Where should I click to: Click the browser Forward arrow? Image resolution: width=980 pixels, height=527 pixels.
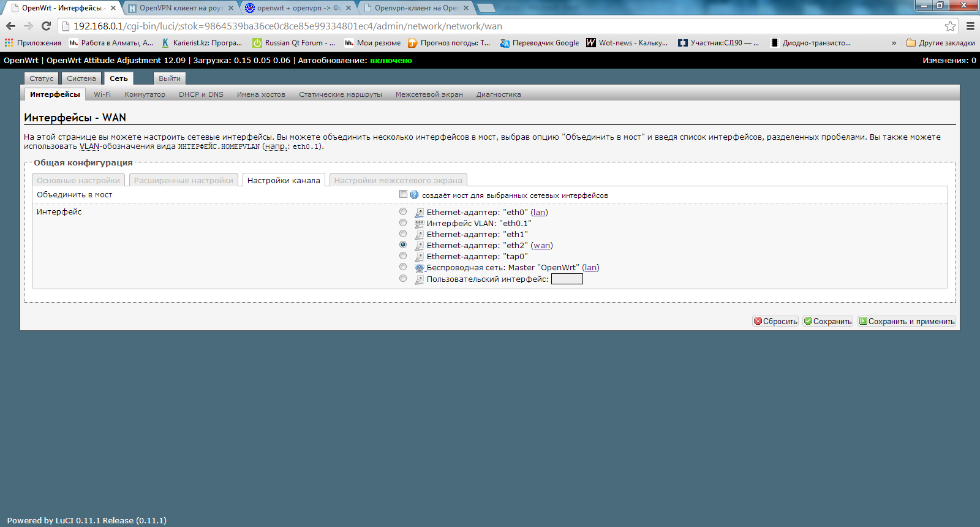pyautogui.click(x=28, y=26)
